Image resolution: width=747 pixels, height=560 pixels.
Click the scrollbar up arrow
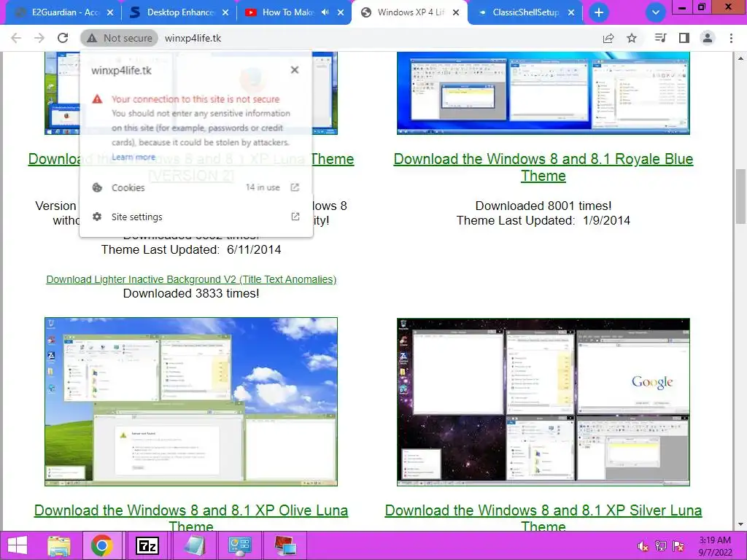[x=740, y=58]
